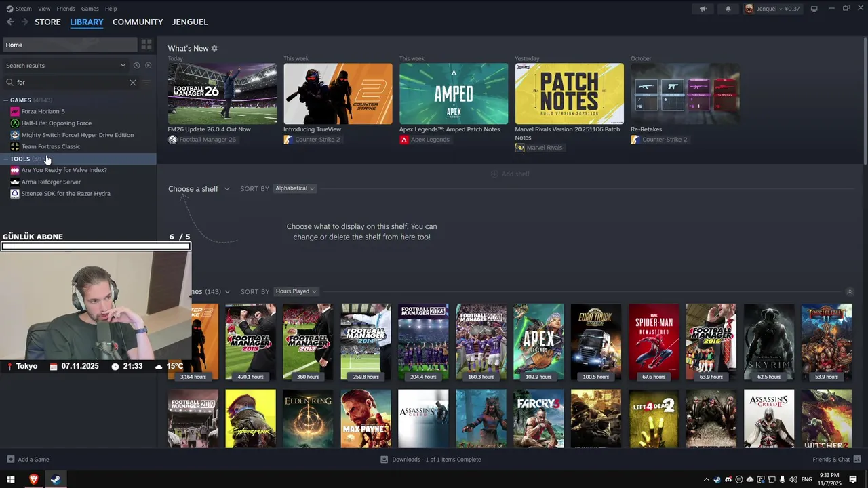Open Downloads status at bottom

coord(431,460)
